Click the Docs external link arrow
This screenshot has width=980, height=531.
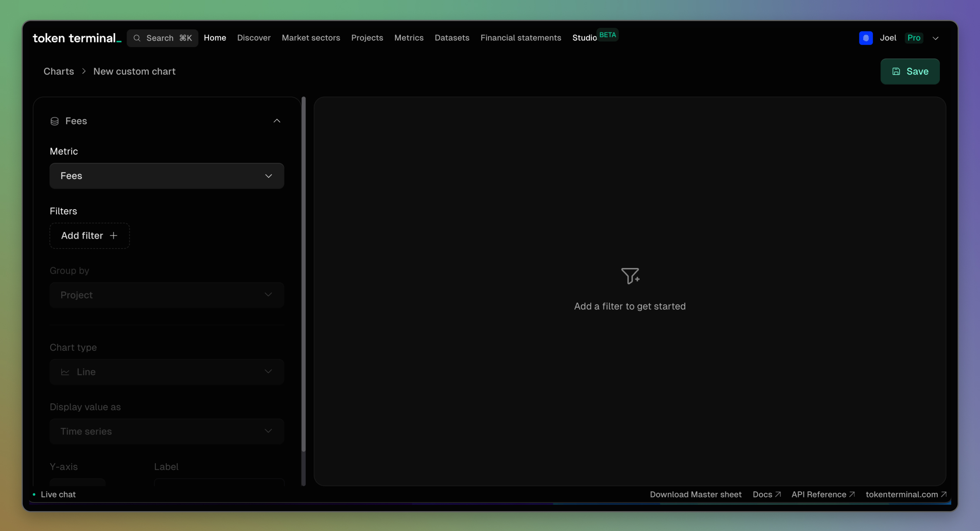pyautogui.click(x=778, y=495)
